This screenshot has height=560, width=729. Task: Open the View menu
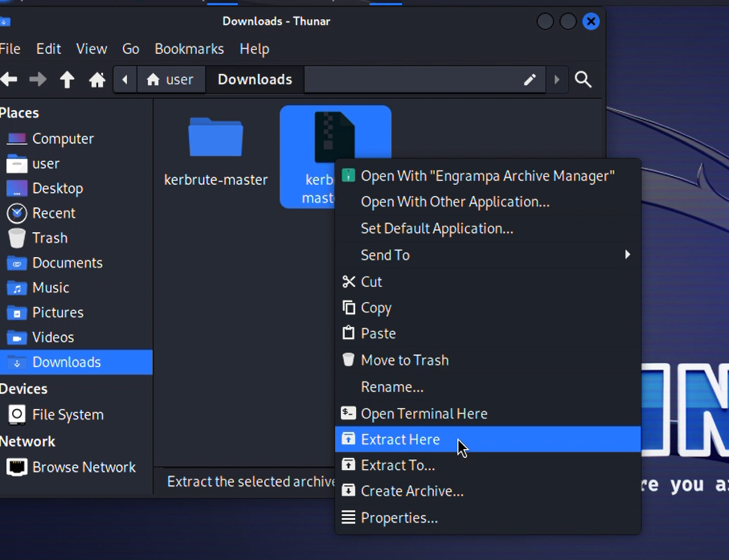(x=92, y=49)
